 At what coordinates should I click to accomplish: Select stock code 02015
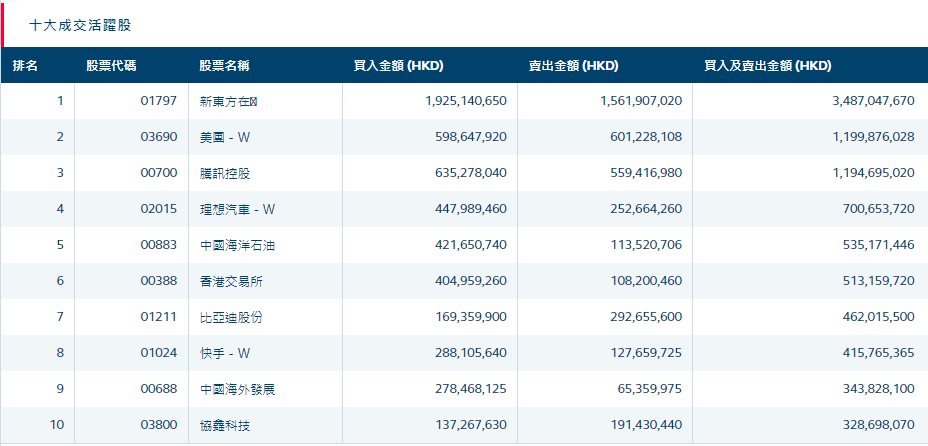click(159, 209)
